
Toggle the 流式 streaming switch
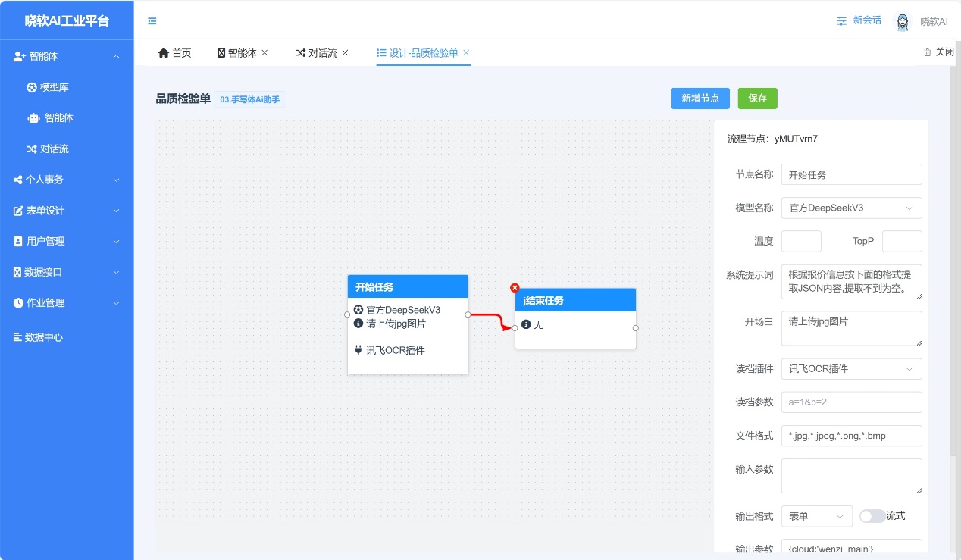point(872,516)
